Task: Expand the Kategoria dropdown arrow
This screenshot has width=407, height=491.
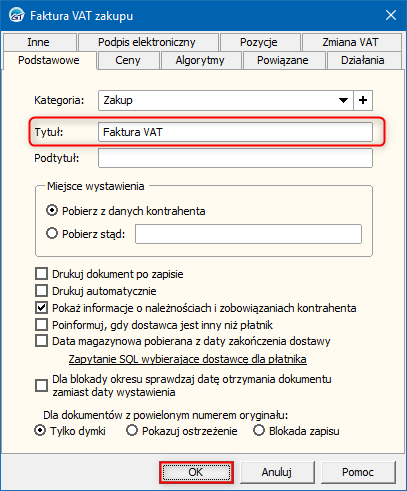Action: [343, 100]
